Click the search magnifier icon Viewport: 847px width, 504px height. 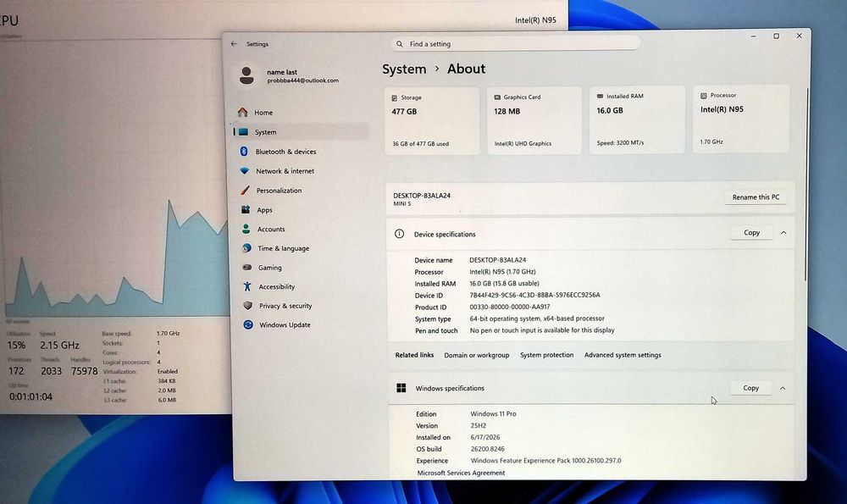coord(399,44)
